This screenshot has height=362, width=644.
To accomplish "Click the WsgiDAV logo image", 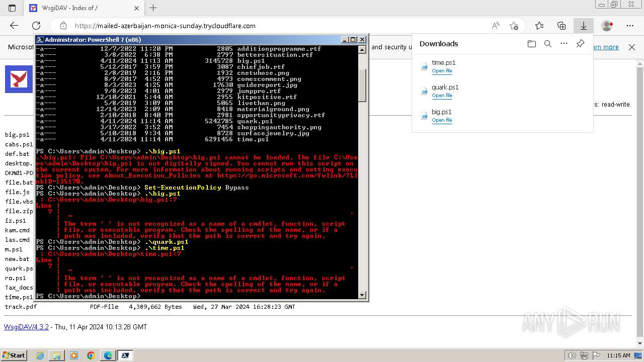I will (x=19, y=79).
